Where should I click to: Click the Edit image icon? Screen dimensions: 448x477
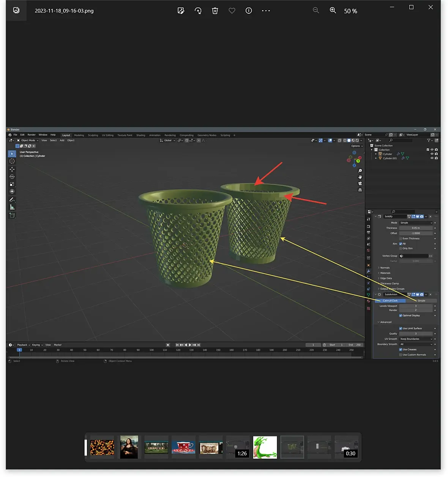181,11
